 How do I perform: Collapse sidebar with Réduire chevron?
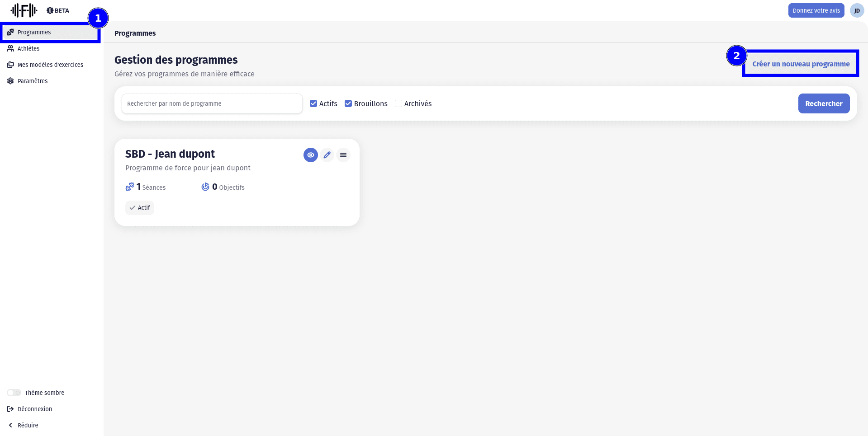[10, 425]
